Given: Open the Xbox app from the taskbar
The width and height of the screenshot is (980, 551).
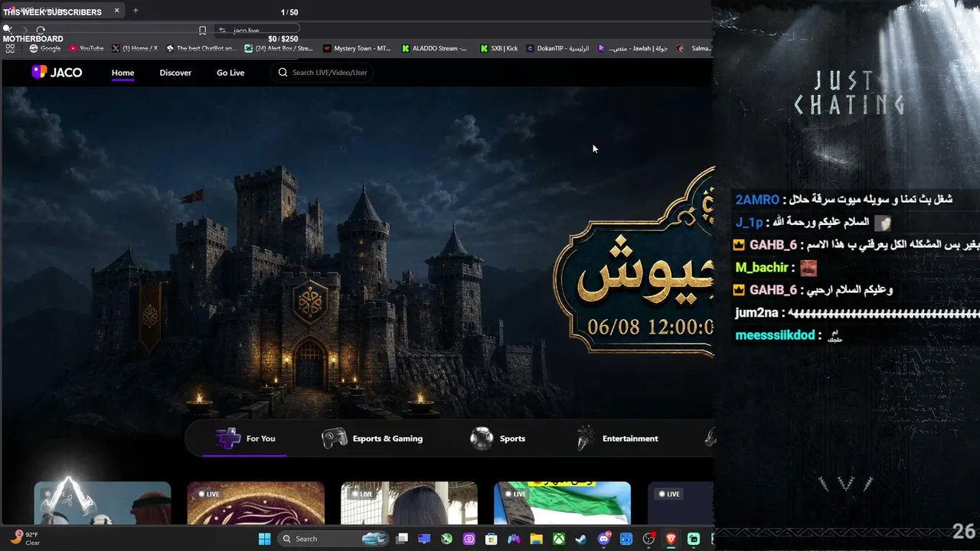Looking at the screenshot, I should click(x=559, y=539).
